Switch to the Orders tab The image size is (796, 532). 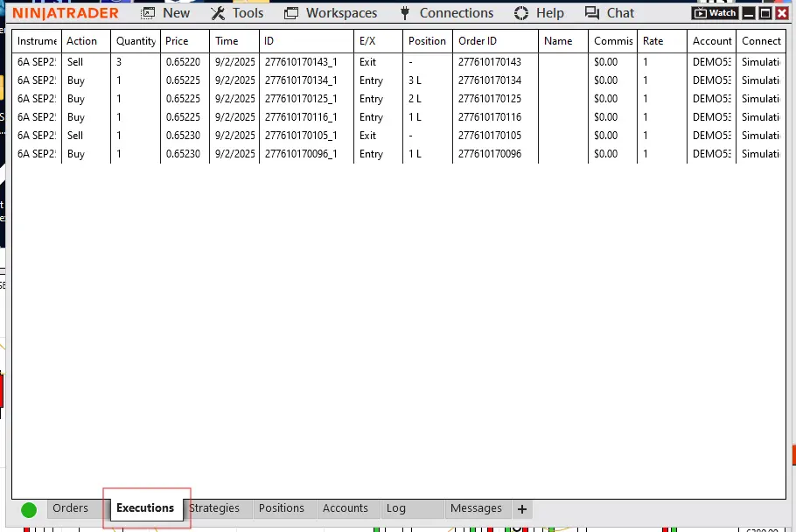[x=70, y=508]
